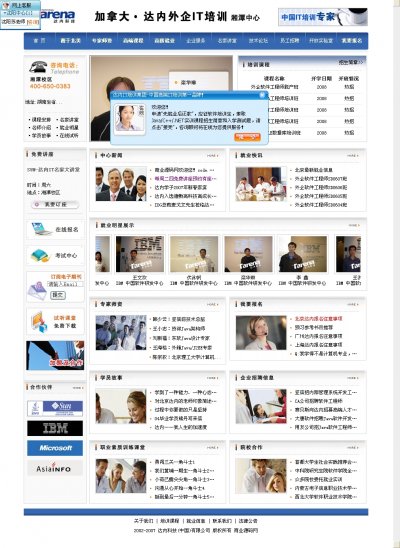Click the Microsoft partner logo
Viewport: 400px width, 548px height.
tap(55, 448)
